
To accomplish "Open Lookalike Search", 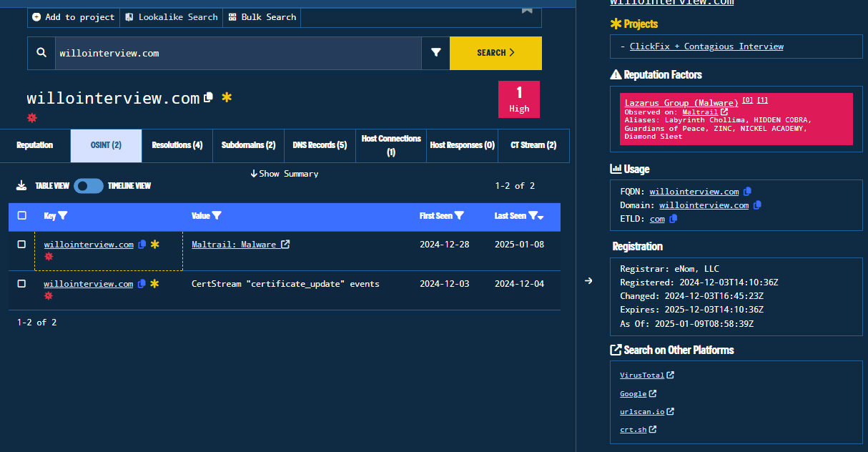I will [x=172, y=17].
